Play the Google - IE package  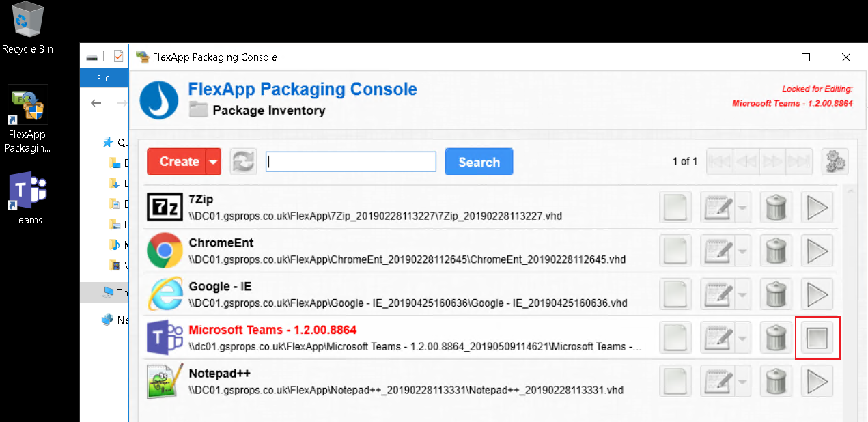[x=817, y=295]
